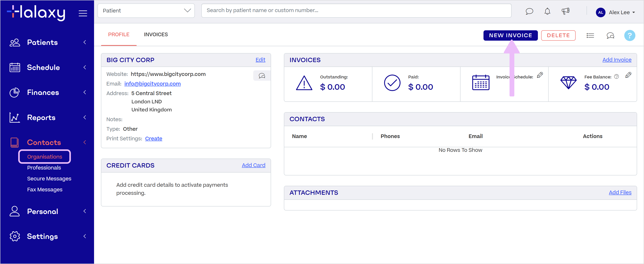Expand the Finances sidebar section

pyautogui.click(x=43, y=92)
